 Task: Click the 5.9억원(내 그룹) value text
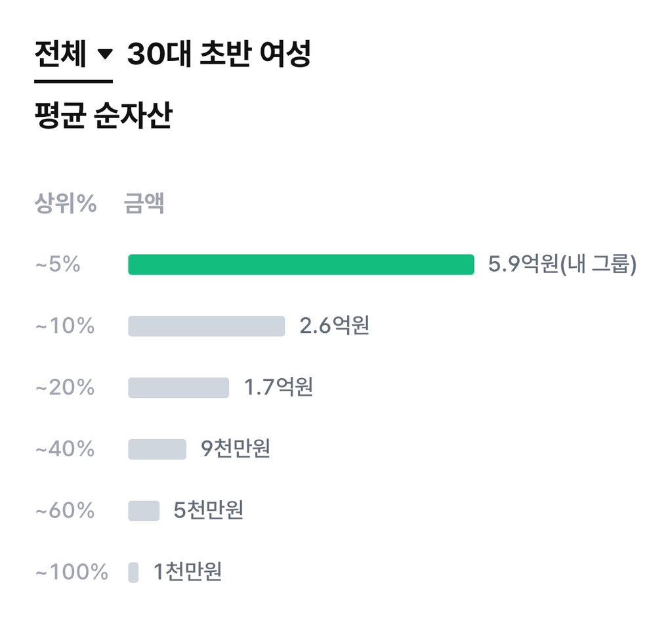point(562,265)
